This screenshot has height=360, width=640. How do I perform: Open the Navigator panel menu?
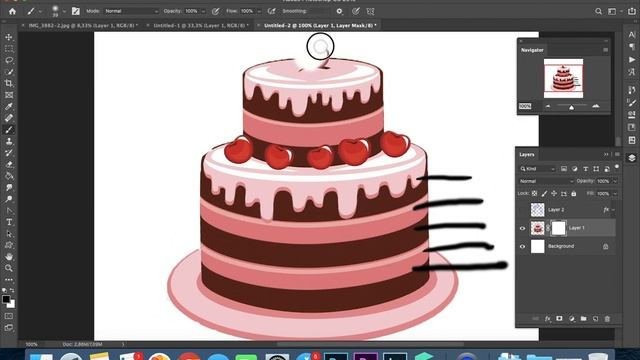tap(605, 50)
